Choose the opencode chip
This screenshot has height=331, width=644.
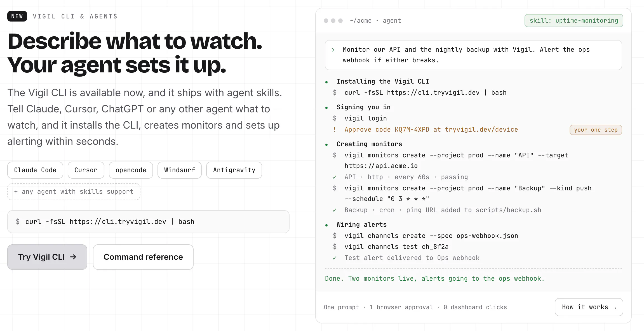(131, 170)
